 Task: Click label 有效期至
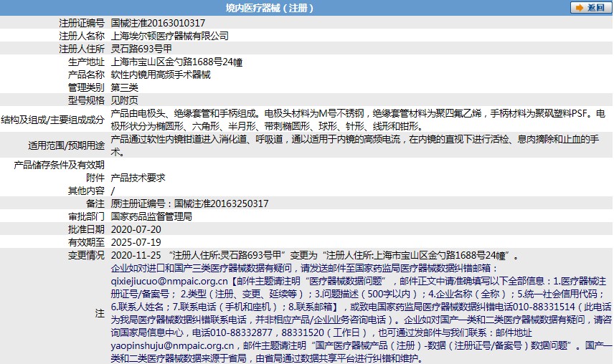tap(86, 242)
